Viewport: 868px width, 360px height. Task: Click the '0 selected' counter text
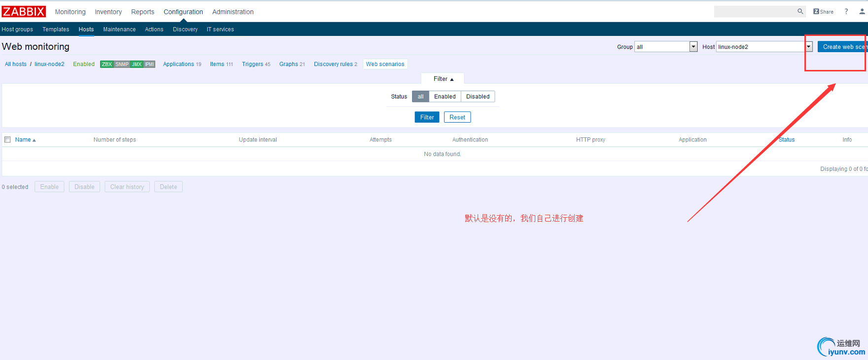[15, 187]
